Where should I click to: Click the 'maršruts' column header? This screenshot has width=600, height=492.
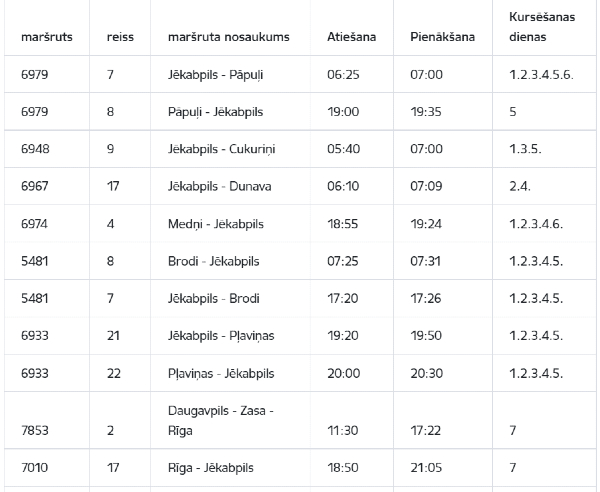(x=47, y=37)
